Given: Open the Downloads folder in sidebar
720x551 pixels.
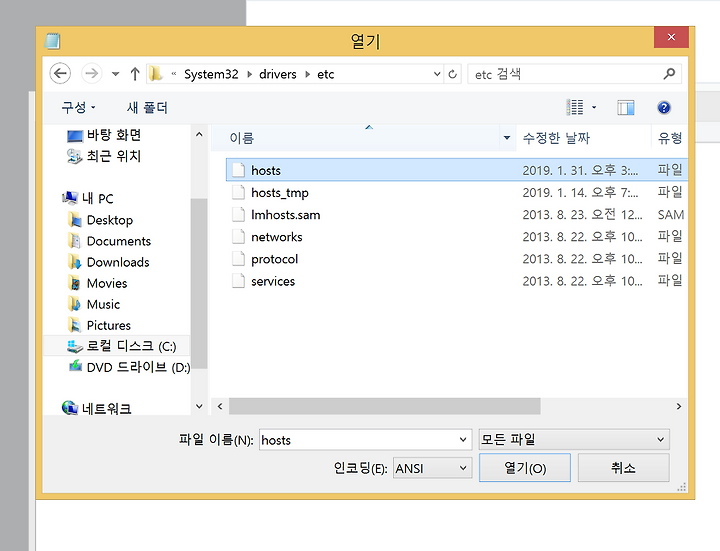Looking at the screenshot, I should click(x=109, y=262).
